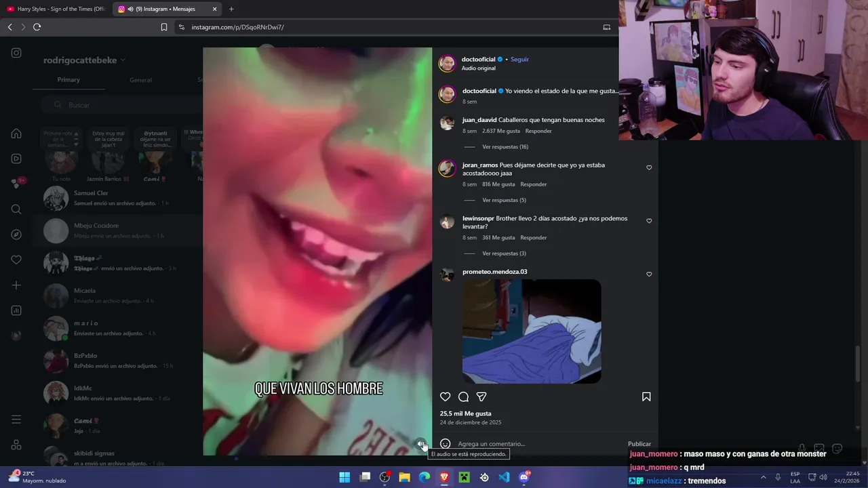
Task: Open the Meta apps icon at sidebar bottom
Action: click(x=16, y=445)
